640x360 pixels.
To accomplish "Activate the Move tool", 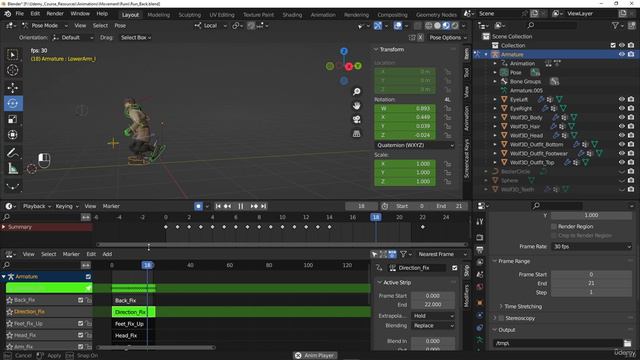I will 13,87.
